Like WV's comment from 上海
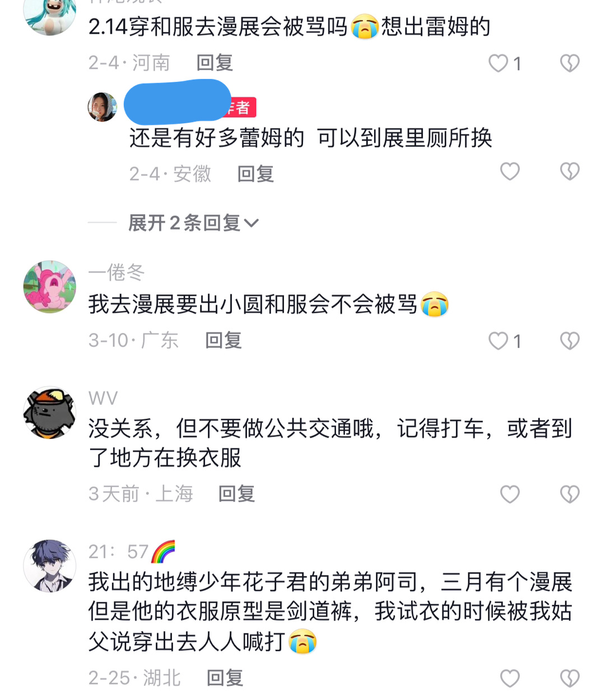The width and height of the screenshot is (605, 700). coord(510,494)
